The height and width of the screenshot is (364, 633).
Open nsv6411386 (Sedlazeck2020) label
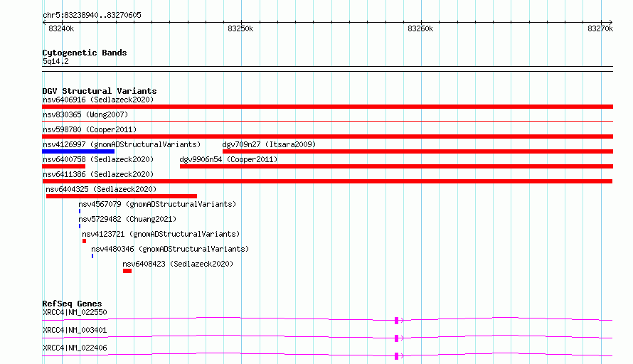(x=98, y=174)
